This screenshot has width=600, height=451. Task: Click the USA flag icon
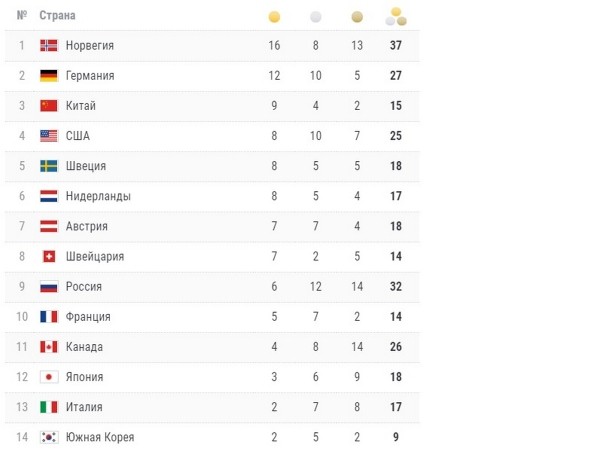pyautogui.click(x=48, y=136)
